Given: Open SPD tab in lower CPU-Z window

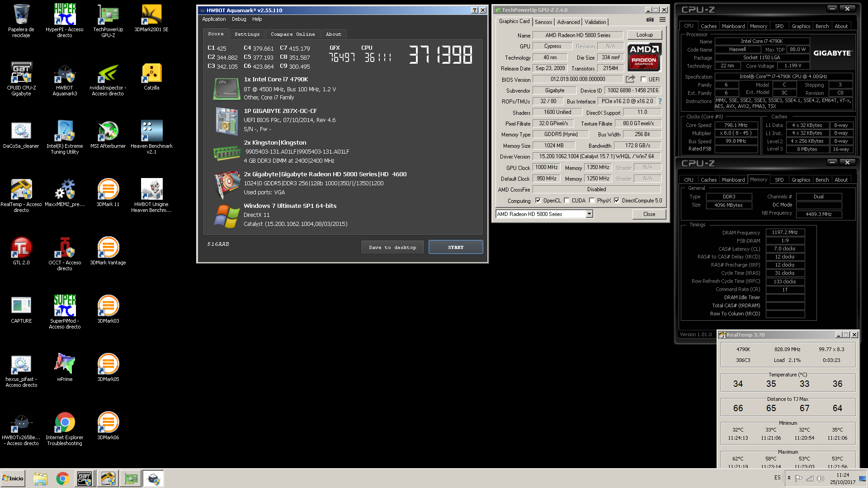Looking at the screenshot, I should point(779,180).
